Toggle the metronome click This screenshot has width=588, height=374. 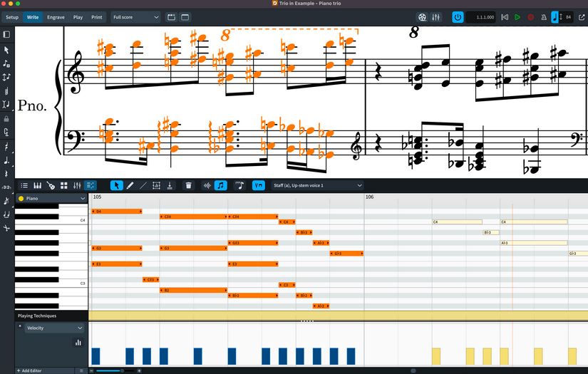[544, 17]
